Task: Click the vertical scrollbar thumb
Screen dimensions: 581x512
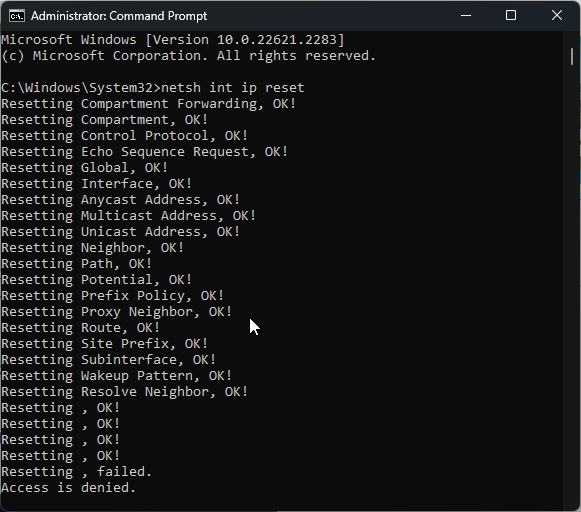Action: pos(572,57)
